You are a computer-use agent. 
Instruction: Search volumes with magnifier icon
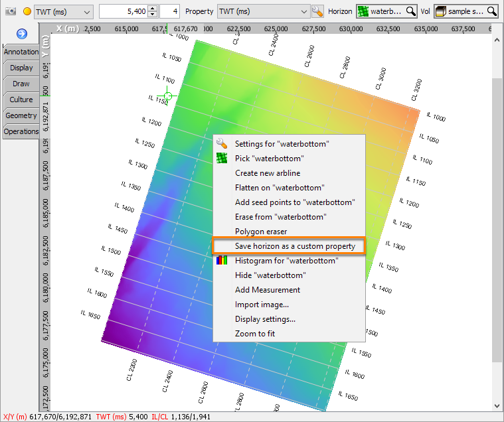tap(491, 11)
